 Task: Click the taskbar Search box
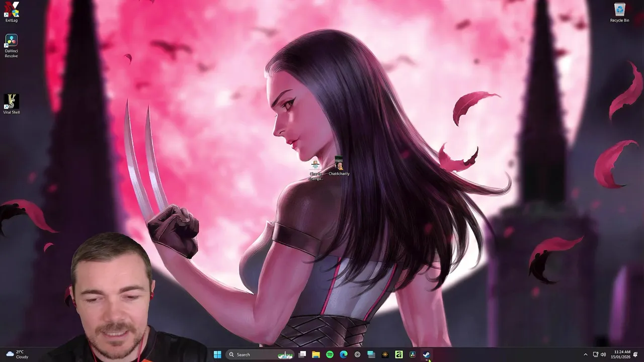point(260,354)
